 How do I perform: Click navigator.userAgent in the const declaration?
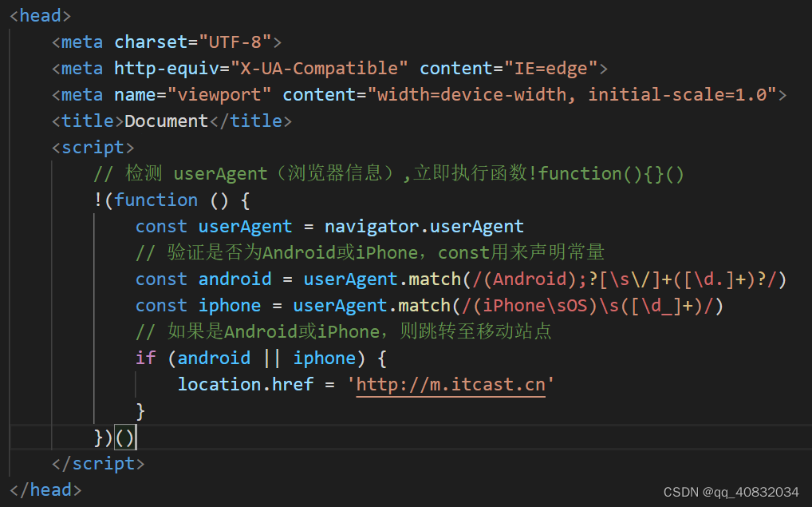pos(424,227)
